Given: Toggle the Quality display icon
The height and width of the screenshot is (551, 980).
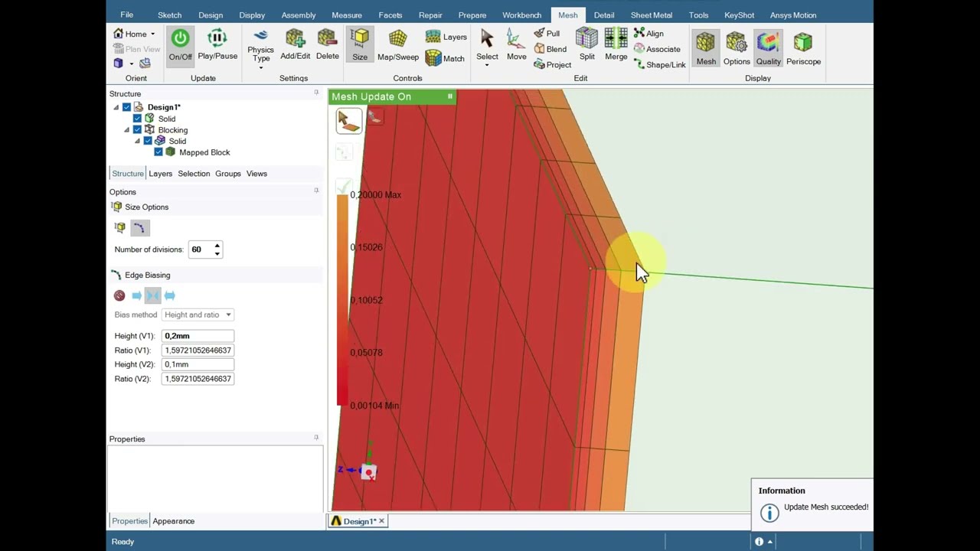Looking at the screenshot, I should [x=769, y=48].
